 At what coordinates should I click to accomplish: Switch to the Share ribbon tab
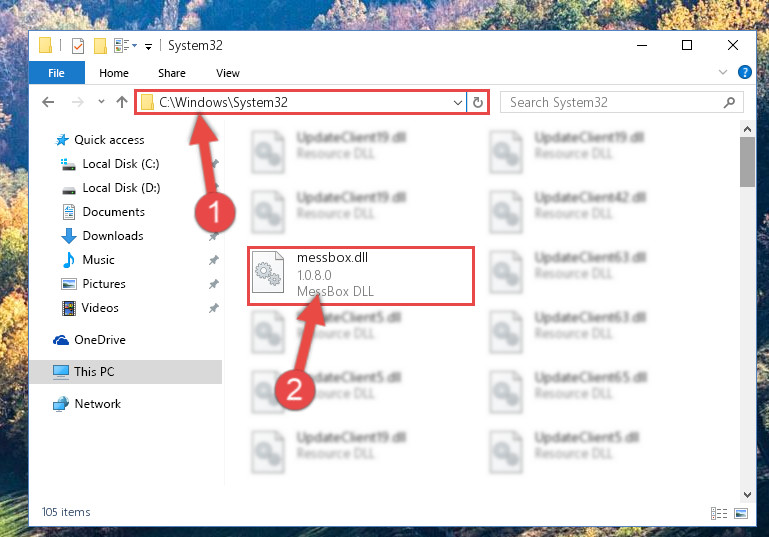coord(172,73)
